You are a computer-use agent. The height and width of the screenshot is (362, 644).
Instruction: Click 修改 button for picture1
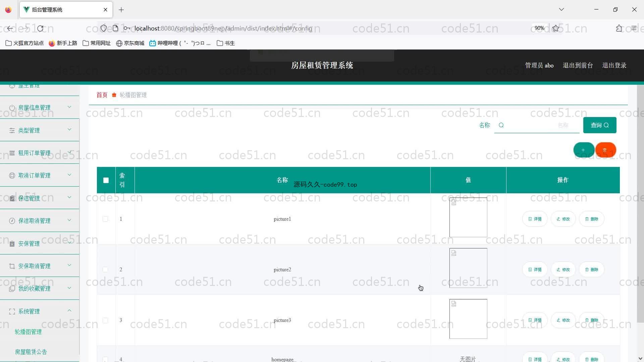click(563, 219)
